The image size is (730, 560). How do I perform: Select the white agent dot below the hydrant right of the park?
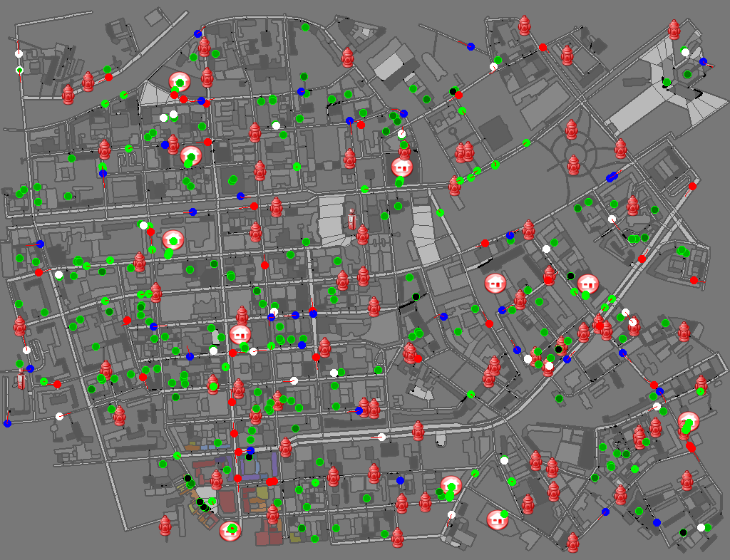[612, 219]
